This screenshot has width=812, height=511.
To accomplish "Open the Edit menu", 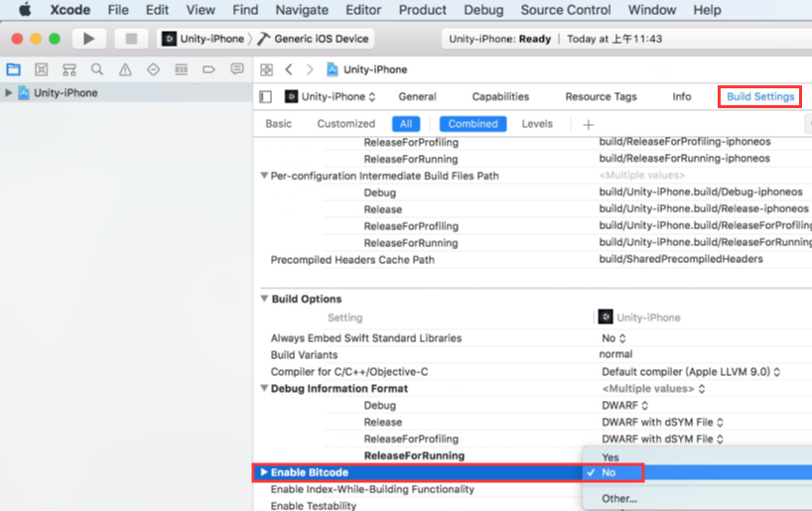I will (x=157, y=10).
